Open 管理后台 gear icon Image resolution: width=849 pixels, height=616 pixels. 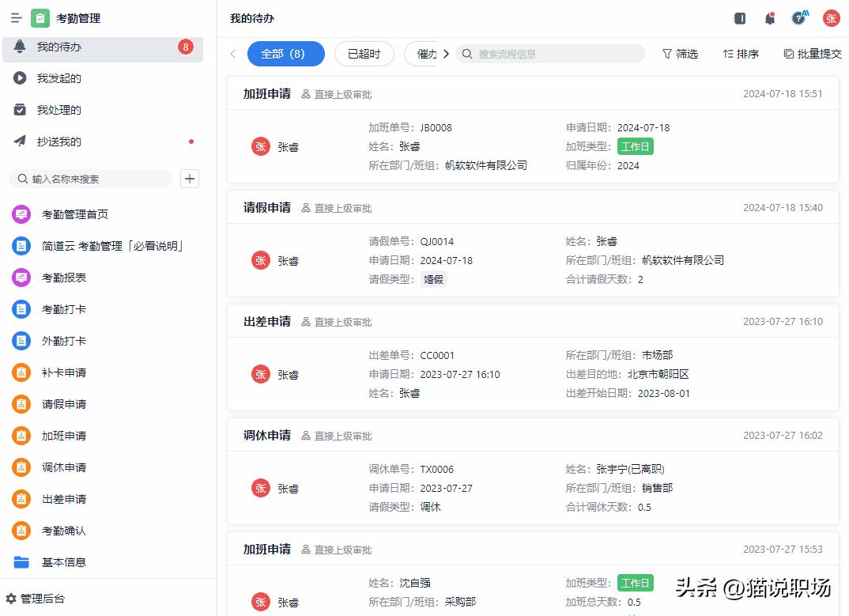[x=11, y=599]
